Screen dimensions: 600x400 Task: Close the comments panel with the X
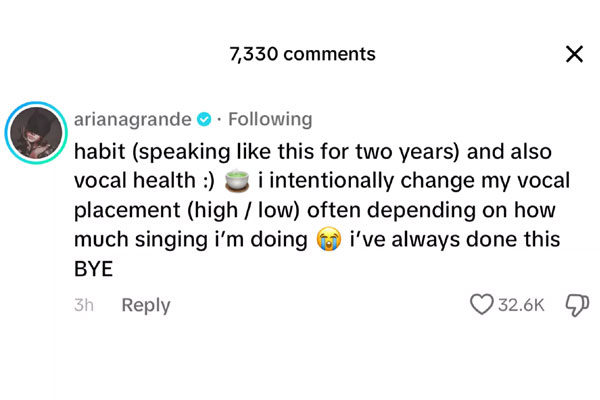[x=574, y=54]
